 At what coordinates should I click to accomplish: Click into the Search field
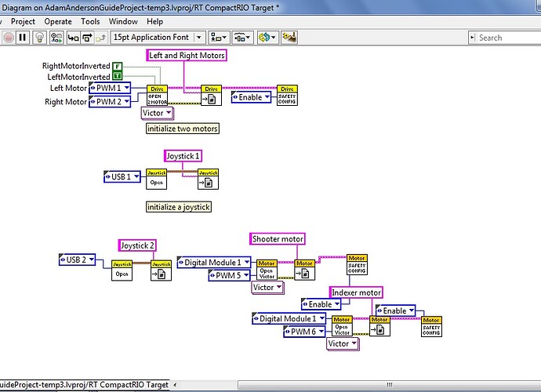(509, 38)
